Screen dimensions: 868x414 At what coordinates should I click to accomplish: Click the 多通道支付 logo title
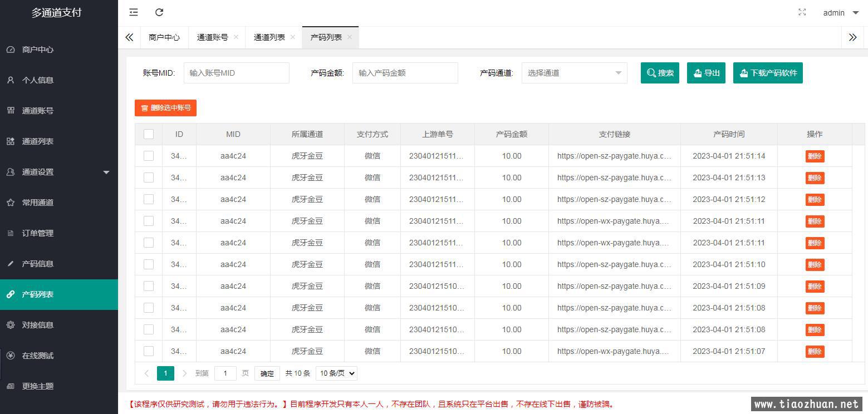[x=56, y=13]
